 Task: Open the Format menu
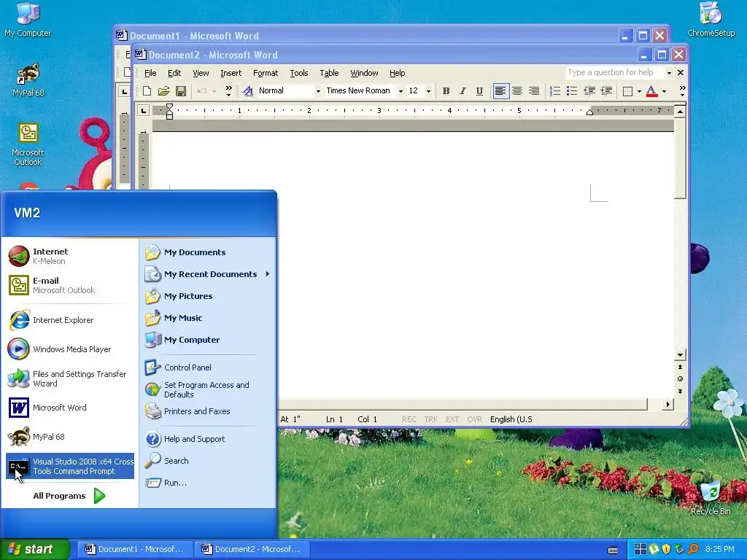(266, 73)
